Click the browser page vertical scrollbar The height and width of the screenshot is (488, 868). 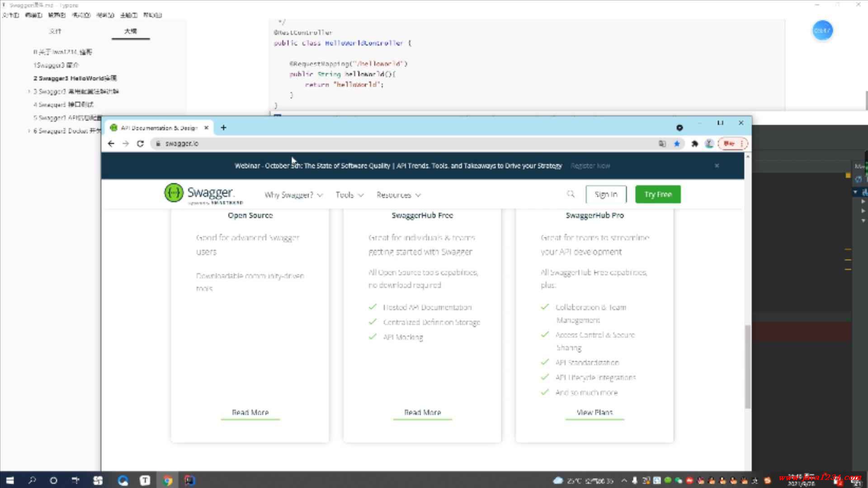click(748, 366)
